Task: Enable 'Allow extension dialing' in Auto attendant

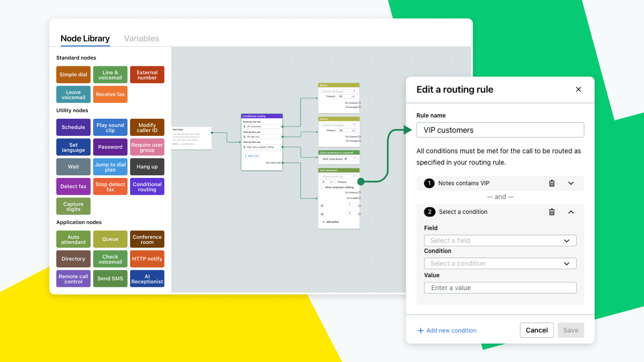Action: 323,186
